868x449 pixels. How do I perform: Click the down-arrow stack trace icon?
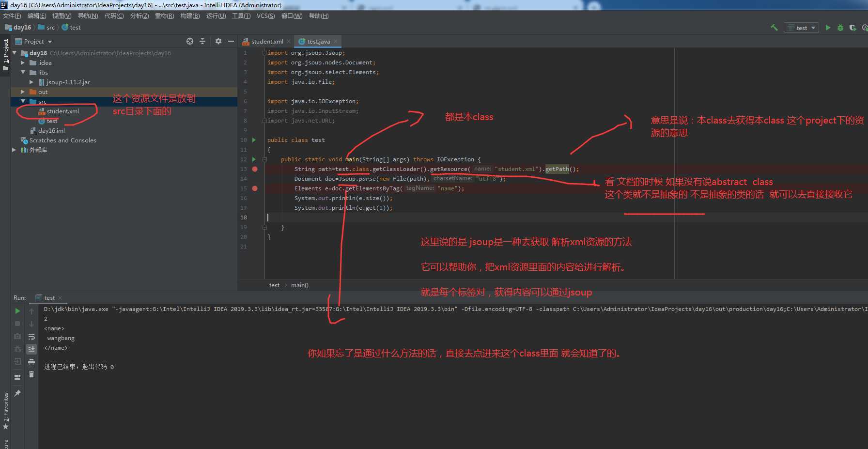(31, 324)
